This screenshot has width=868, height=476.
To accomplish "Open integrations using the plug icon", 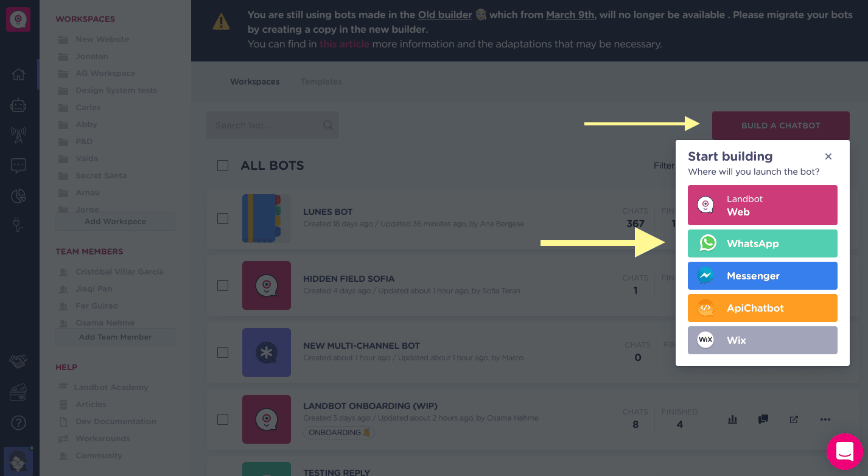I will [x=18, y=226].
